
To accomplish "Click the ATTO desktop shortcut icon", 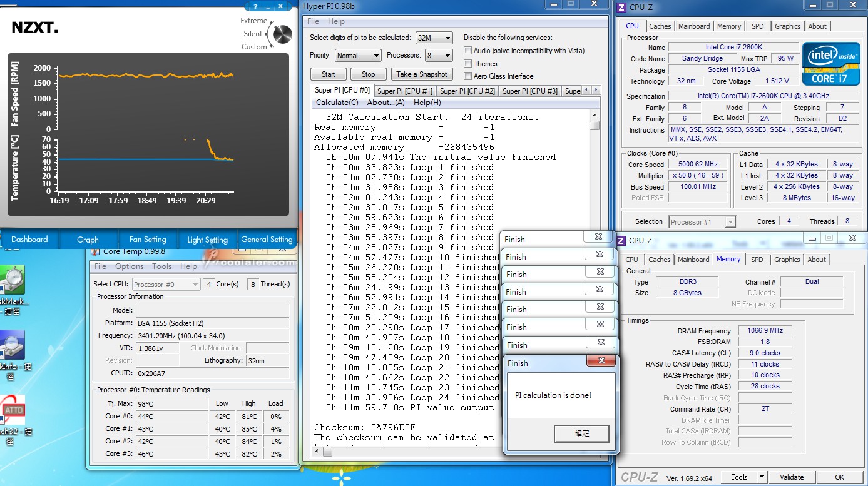I will tap(12, 409).
